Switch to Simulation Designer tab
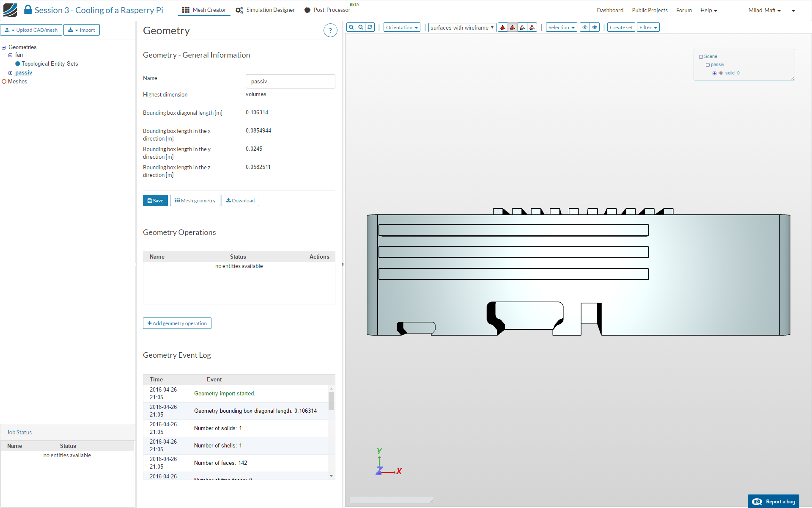The image size is (812, 508). click(x=265, y=10)
